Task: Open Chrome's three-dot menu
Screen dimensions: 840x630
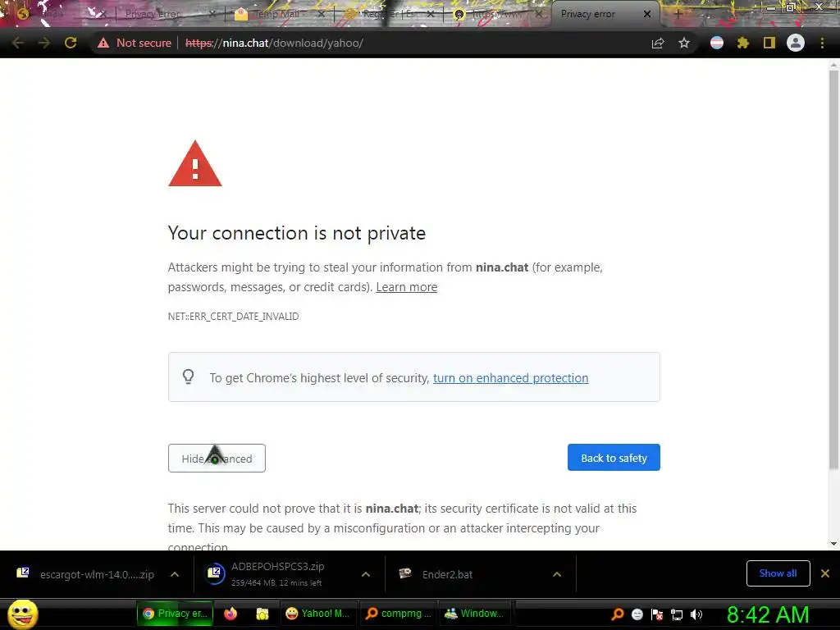Action: coord(822,43)
